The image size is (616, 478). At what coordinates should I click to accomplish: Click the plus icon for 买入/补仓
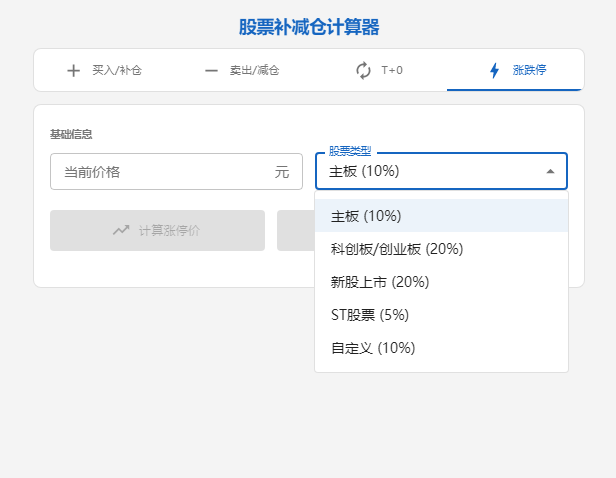coord(73,71)
